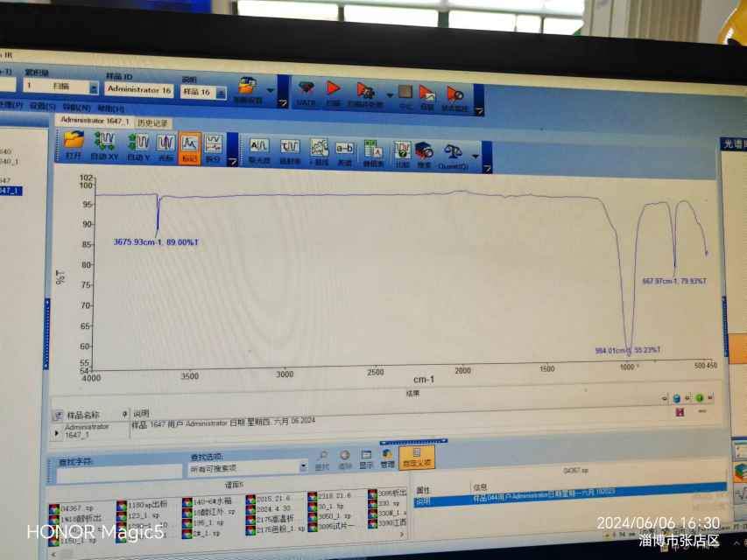
Task: Click the 打开 (Open) folder icon
Action: [x=74, y=142]
